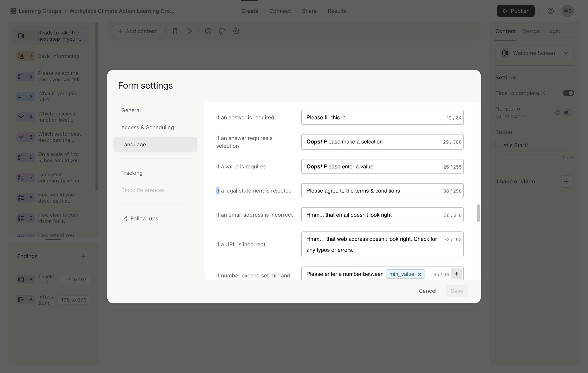This screenshot has height=373, width=588.
Task: Click the 198 to 379 score range badge
Action: click(74, 300)
